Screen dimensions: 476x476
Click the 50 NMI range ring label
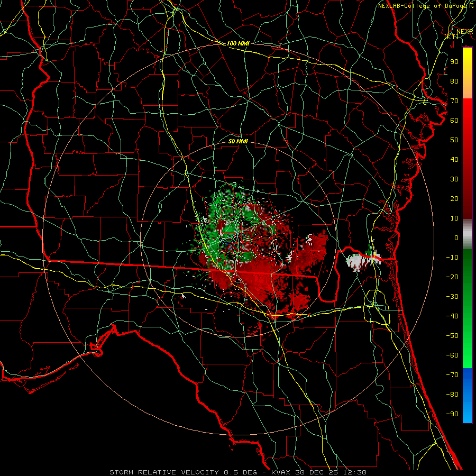238,141
